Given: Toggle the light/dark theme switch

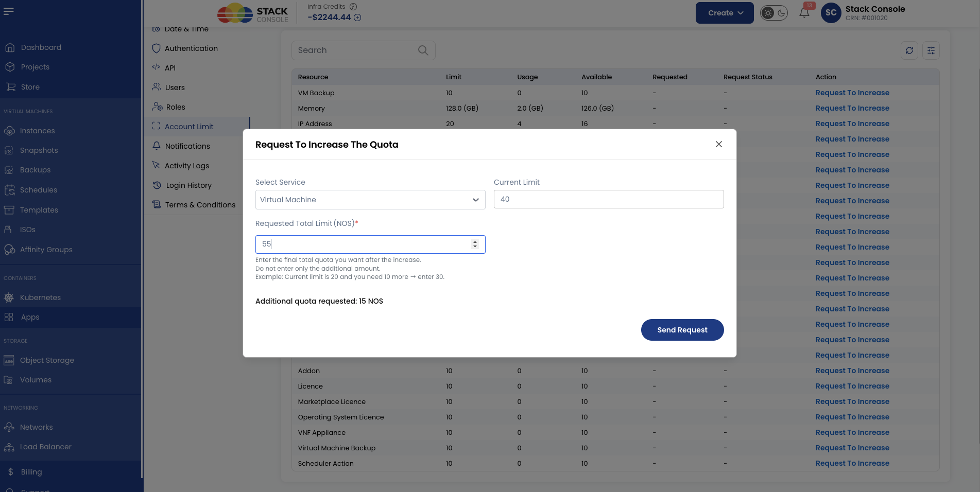Looking at the screenshot, I should point(774,13).
